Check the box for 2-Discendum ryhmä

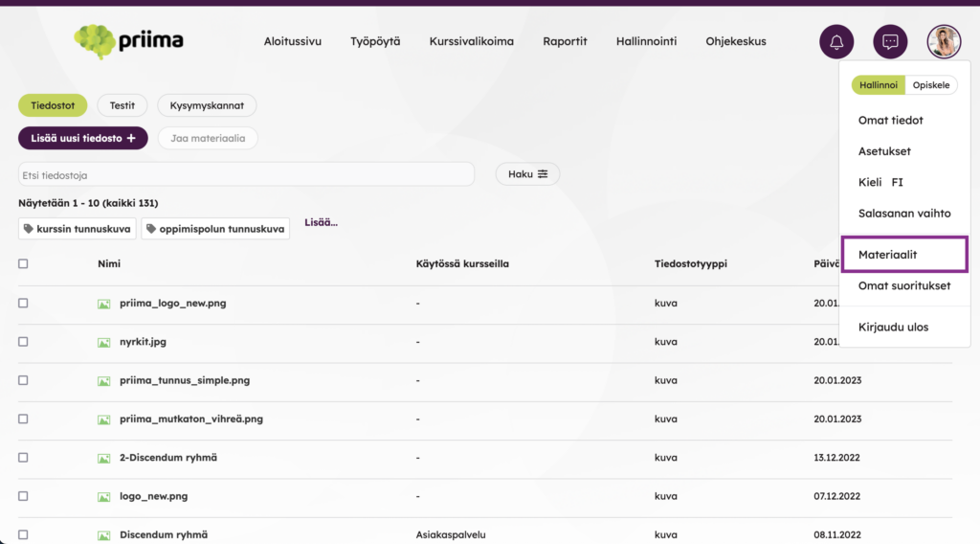click(23, 458)
